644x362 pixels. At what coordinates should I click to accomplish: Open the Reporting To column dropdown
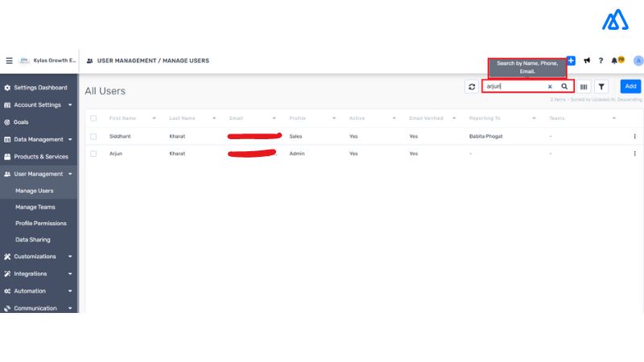tap(534, 118)
